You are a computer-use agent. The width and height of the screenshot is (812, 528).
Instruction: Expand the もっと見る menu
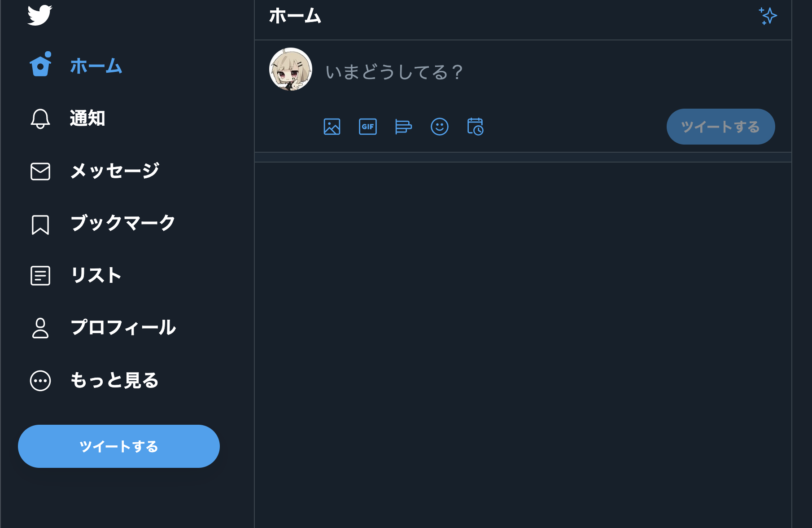point(114,380)
